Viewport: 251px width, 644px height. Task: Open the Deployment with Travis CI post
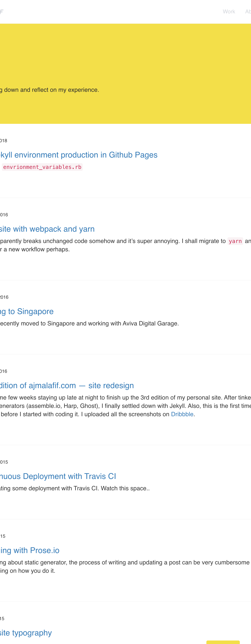pyautogui.click(x=58, y=476)
